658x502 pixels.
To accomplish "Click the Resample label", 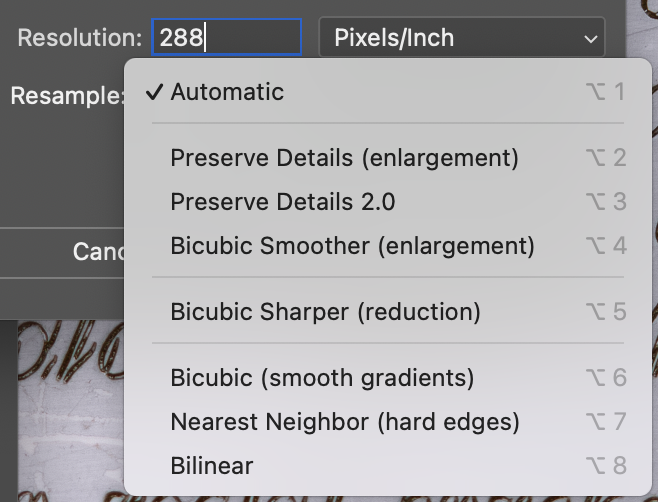I will 67,96.
